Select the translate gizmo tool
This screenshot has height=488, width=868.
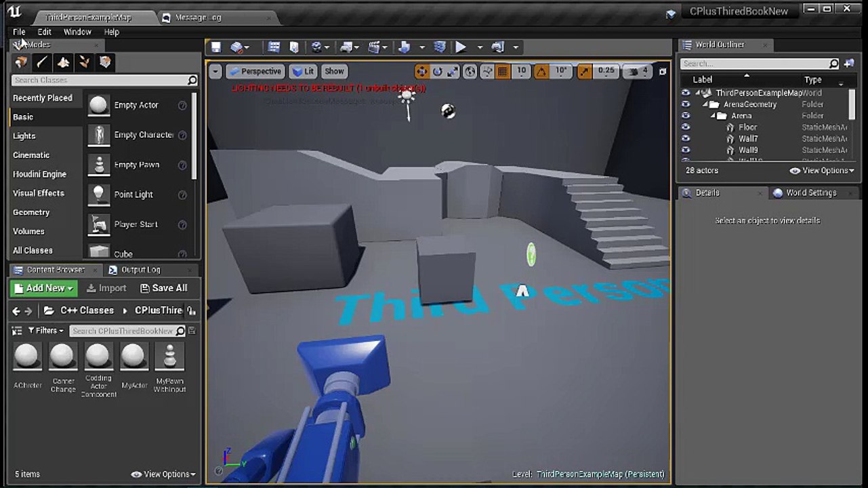pos(421,71)
